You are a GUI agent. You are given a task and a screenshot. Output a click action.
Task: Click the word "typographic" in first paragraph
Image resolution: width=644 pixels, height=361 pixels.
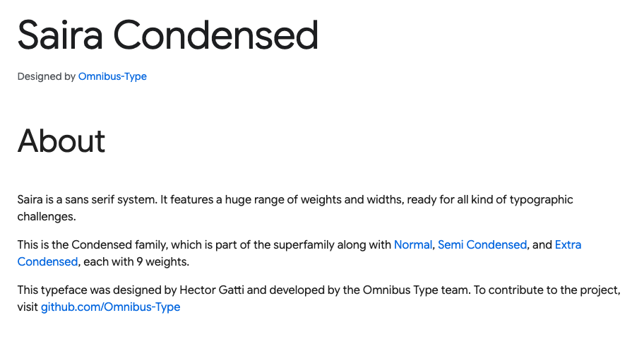pyautogui.click(x=542, y=200)
